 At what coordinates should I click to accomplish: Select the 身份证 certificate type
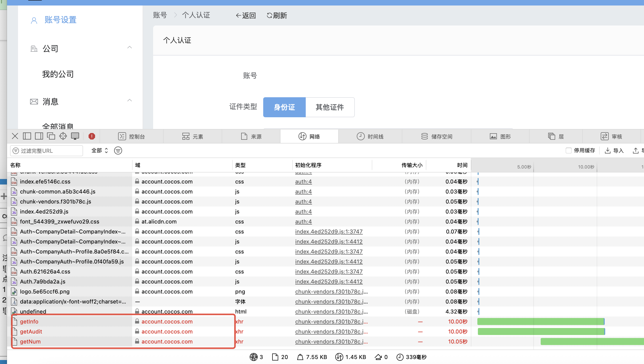(x=284, y=107)
